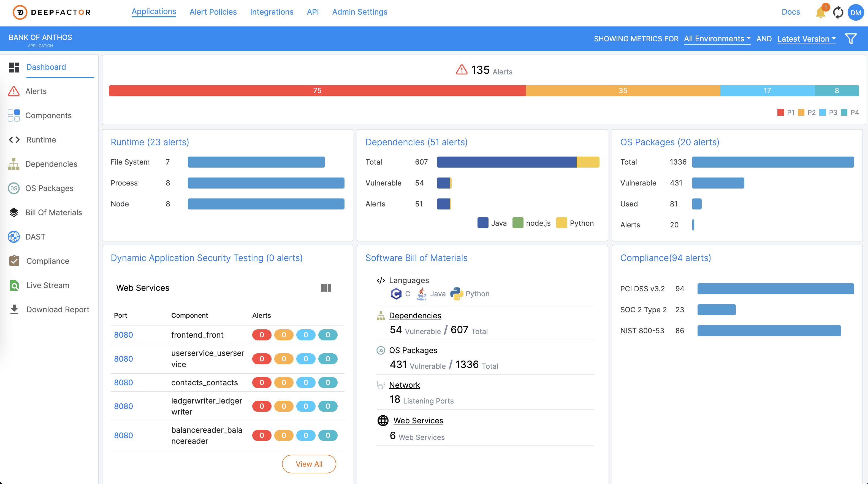Click the Web Services link in SBOM
This screenshot has width=868, height=484.
pos(418,421)
